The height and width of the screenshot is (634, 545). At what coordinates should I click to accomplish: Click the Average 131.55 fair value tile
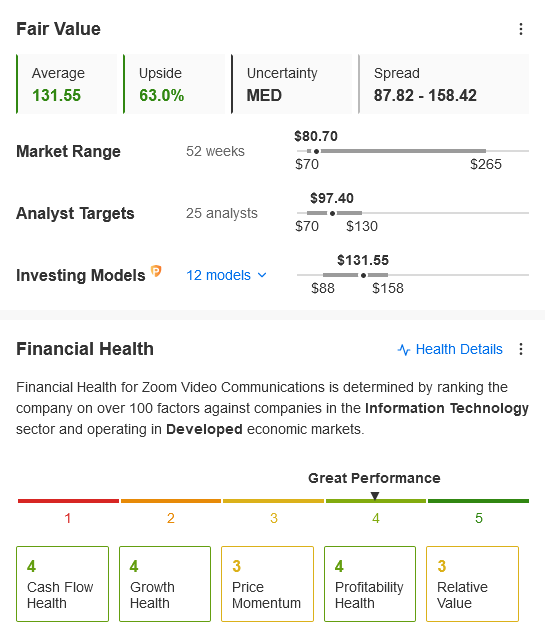[67, 84]
